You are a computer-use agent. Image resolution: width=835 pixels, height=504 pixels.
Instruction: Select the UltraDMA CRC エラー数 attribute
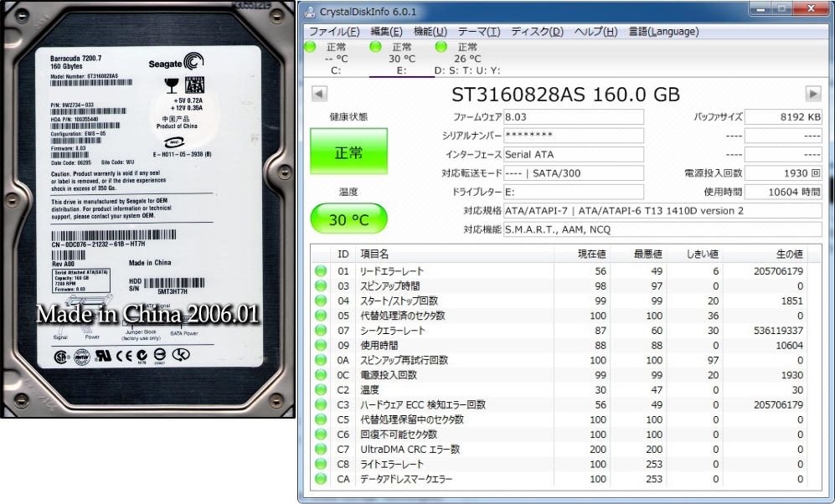[x=410, y=450]
